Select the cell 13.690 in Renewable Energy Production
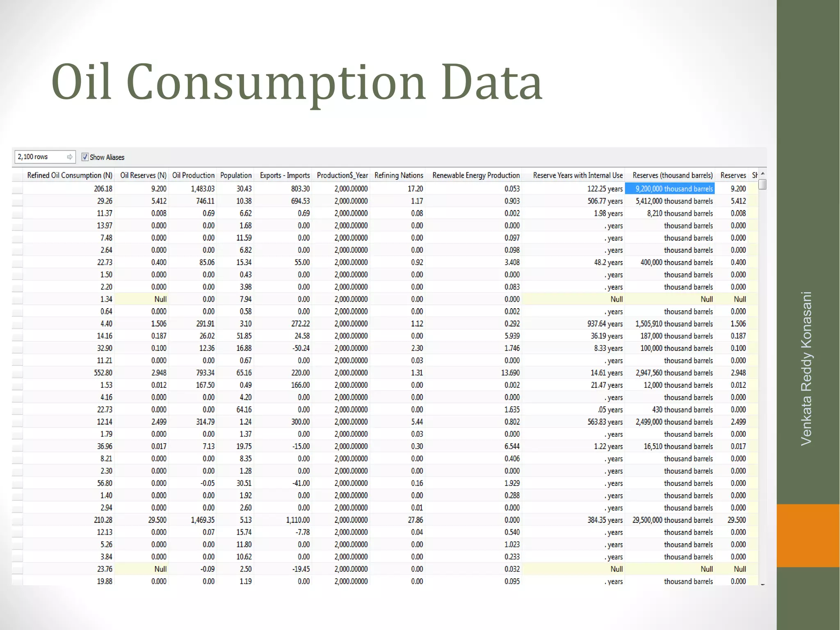The height and width of the screenshot is (630, 840). [x=474, y=373]
